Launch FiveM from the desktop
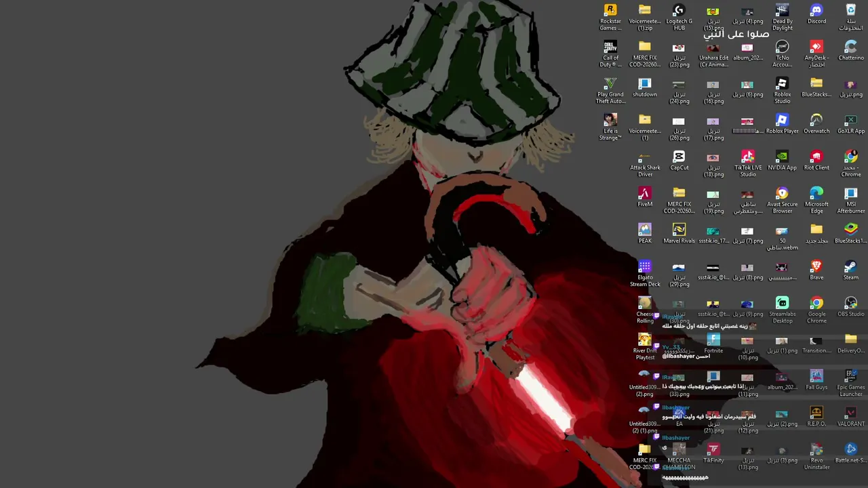 pyautogui.click(x=645, y=197)
